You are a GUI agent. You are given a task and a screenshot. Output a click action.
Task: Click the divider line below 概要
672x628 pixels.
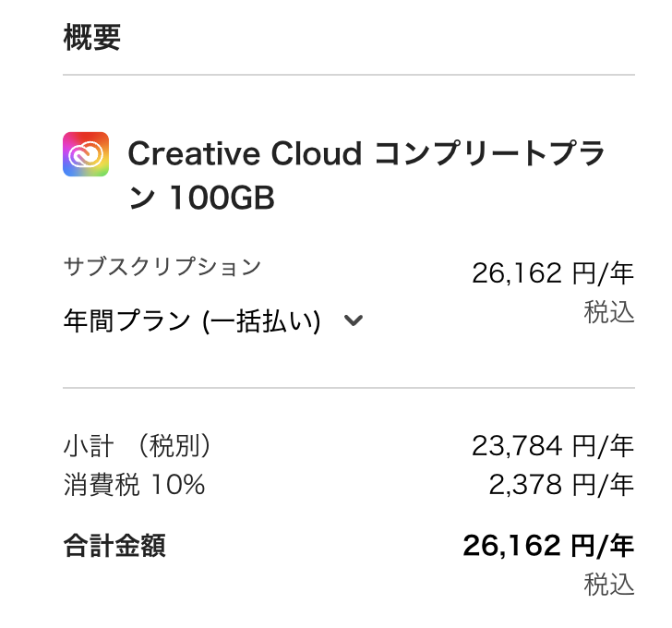pos(349,74)
